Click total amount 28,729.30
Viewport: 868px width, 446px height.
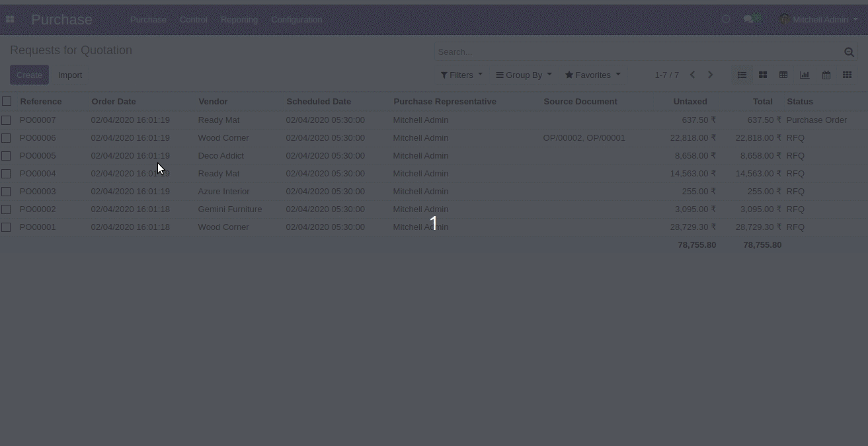[758, 227]
